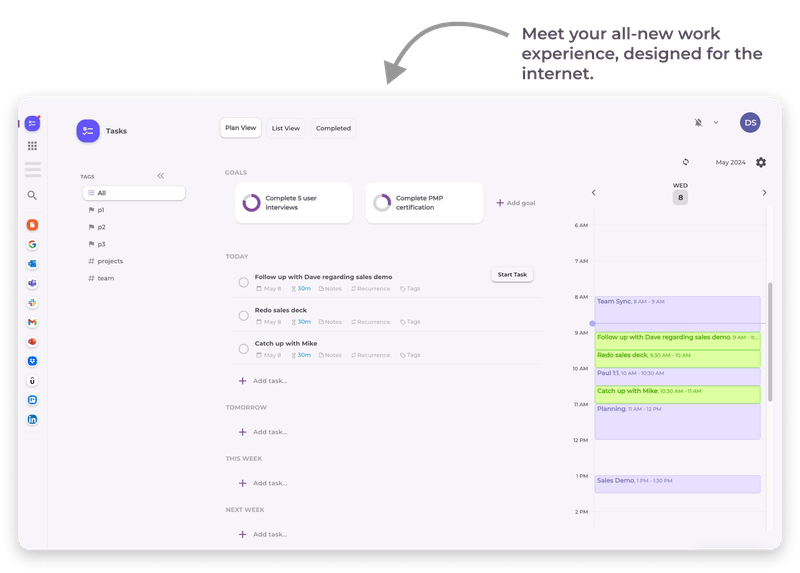This screenshot has height=573, width=800.
Task: Open the PowerPoint shortcut icon
Action: coord(32,341)
